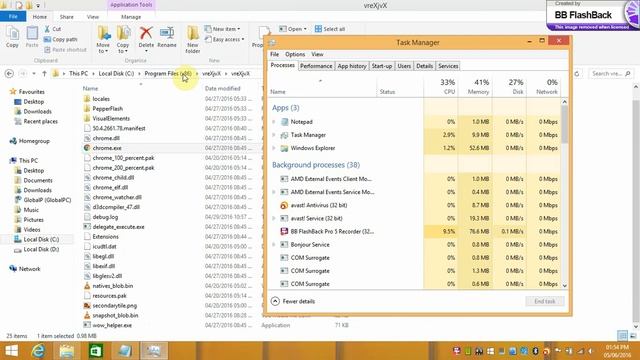Viewport: 640px width, 360px height.
Task: Expand AMD External Events Service entry
Action: [274, 192]
